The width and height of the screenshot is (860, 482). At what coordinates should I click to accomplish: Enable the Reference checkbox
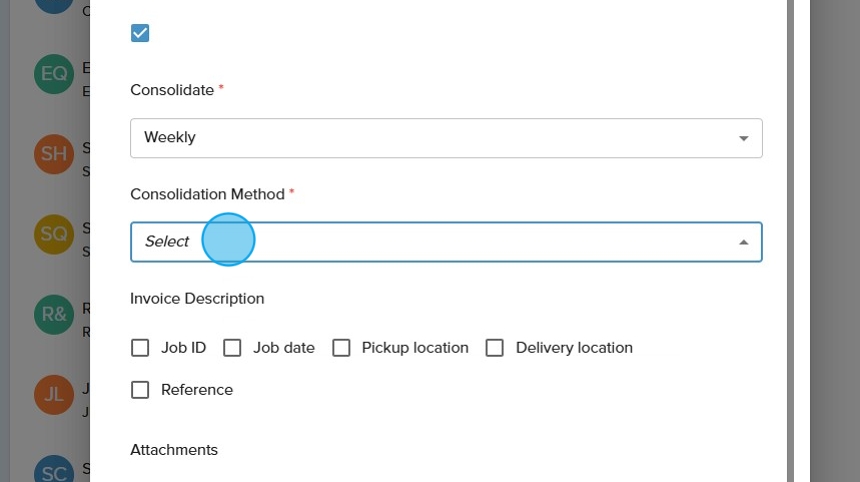140,390
